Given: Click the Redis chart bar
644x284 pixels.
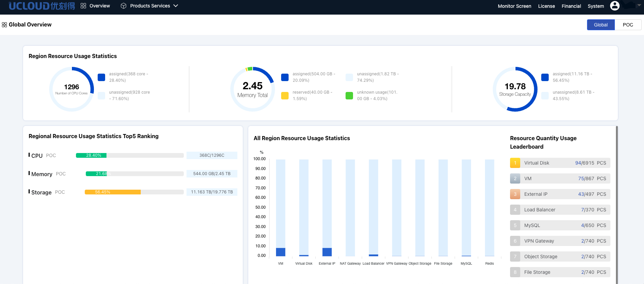Looking at the screenshot, I should pyautogui.click(x=490, y=208).
